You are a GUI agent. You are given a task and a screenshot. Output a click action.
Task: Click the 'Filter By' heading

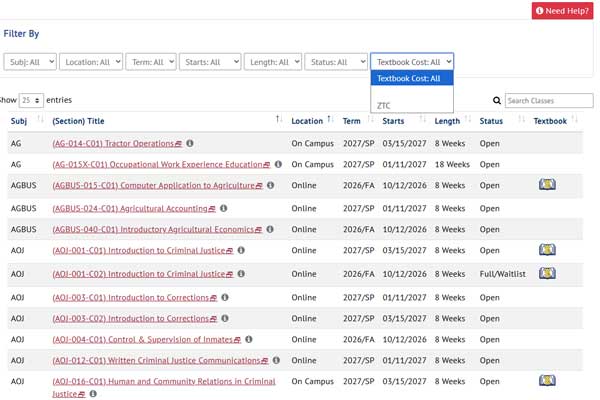[21, 34]
